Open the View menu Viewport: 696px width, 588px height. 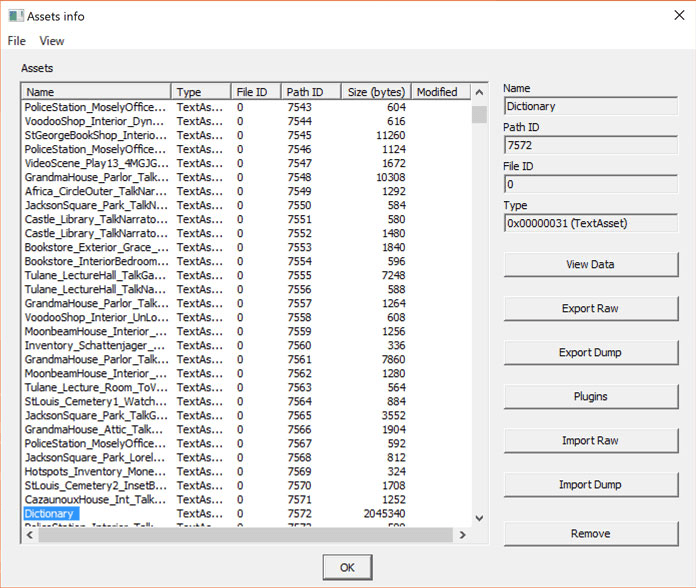[x=52, y=41]
